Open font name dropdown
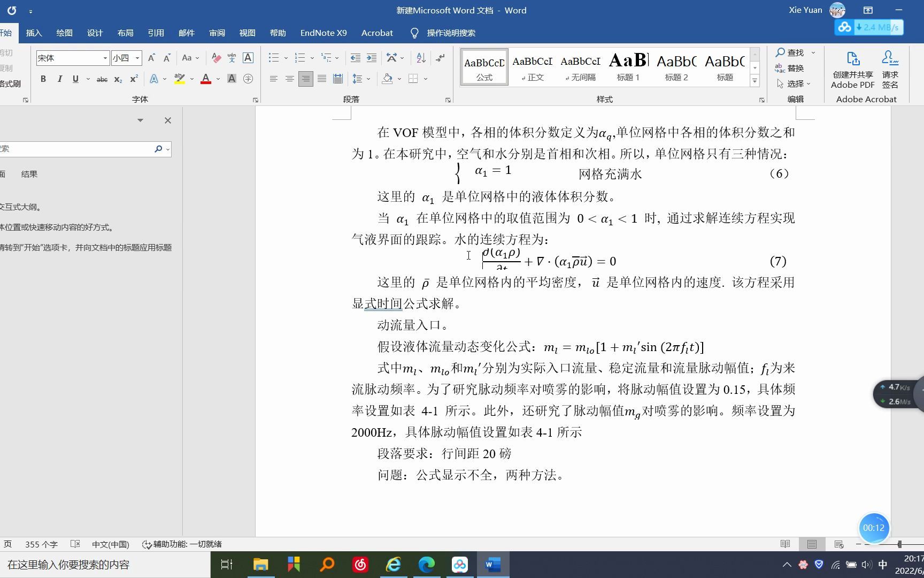The image size is (924, 578). tap(105, 58)
